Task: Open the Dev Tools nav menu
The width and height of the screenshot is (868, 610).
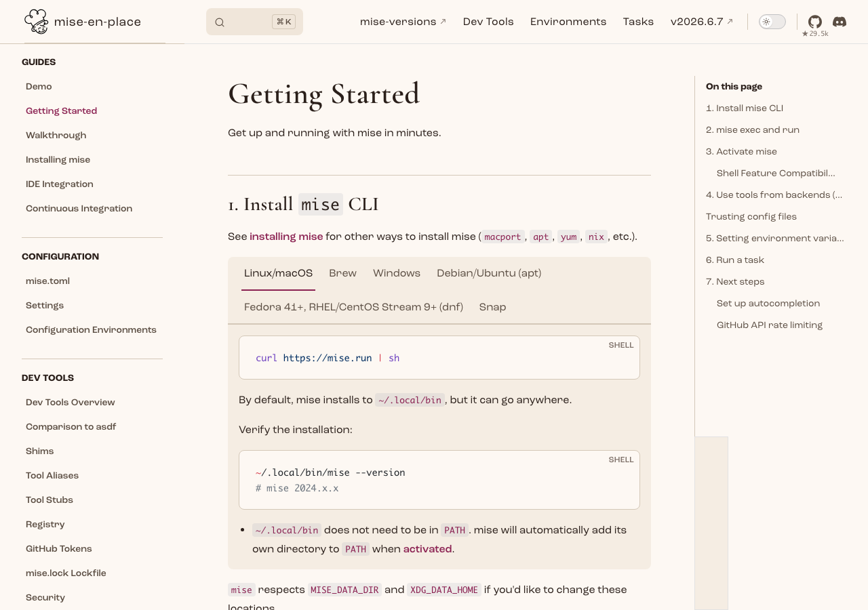Action: (x=488, y=22)
